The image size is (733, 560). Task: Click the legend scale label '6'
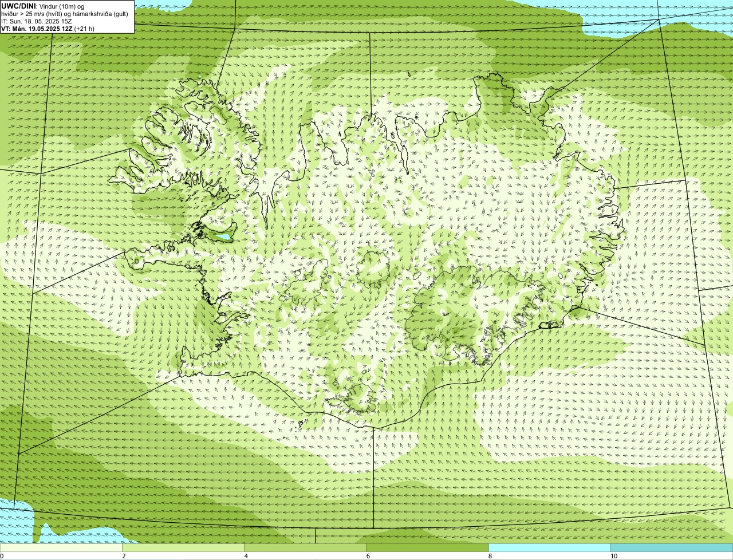click(368, 556)
